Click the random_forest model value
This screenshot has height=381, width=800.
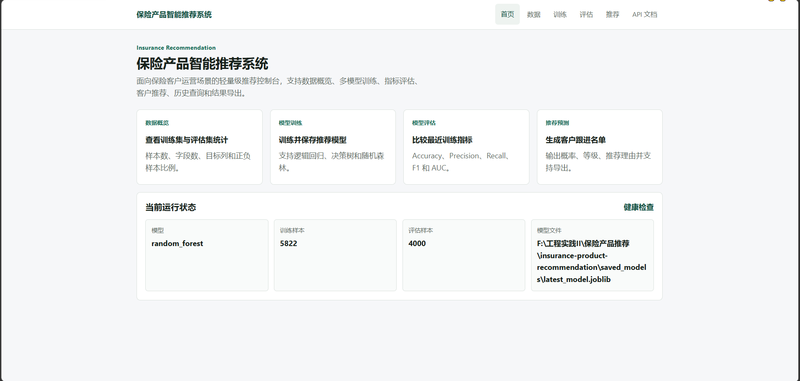coord(177,243)
